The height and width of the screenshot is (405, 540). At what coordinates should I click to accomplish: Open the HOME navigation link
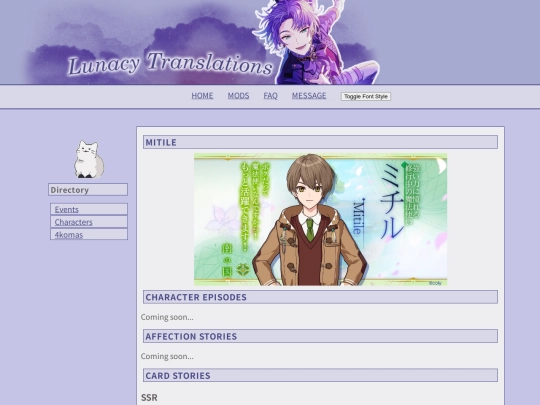pos(202,96)
